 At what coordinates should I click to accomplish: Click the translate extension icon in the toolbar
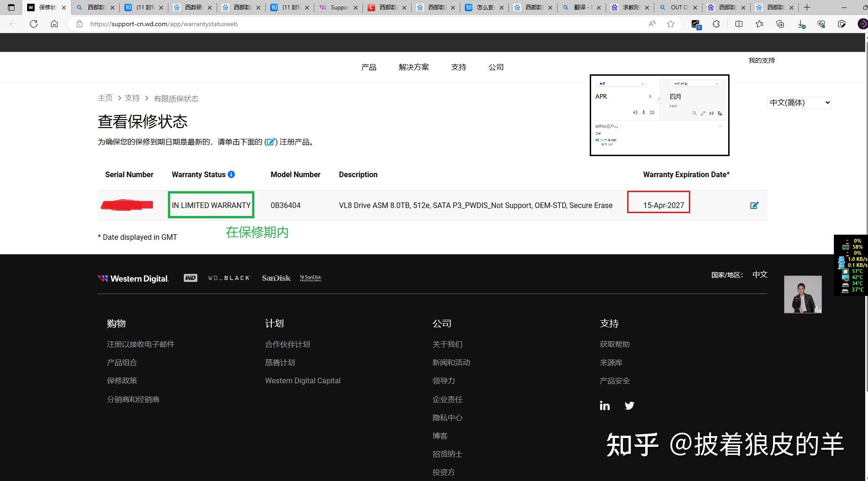pyautogui.click(x=696, y=24)
